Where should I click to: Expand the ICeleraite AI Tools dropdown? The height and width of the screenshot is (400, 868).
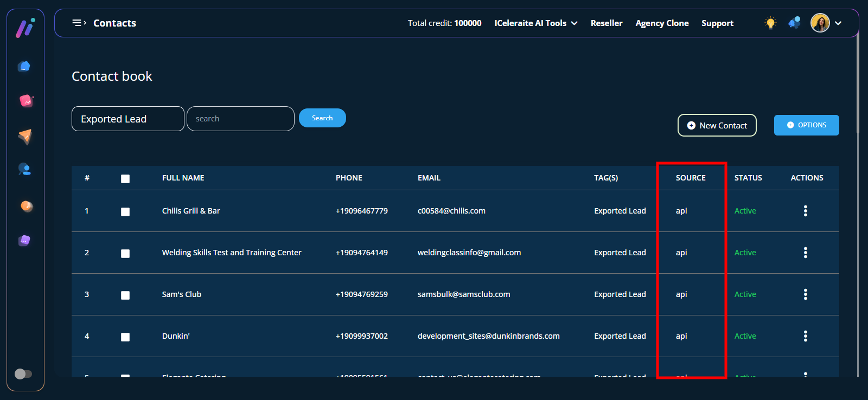click(535, 23)
